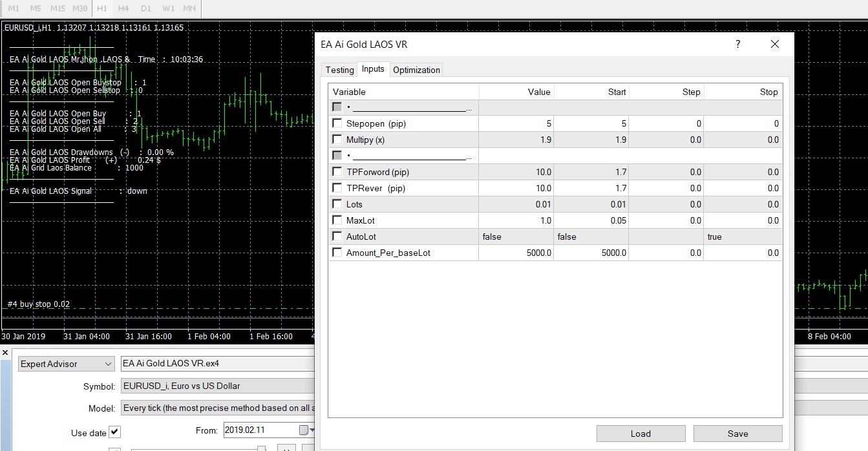Viewport: 868px width, 451px height.
Task: Select the M30 timeframe button
Action: point(79,8)
